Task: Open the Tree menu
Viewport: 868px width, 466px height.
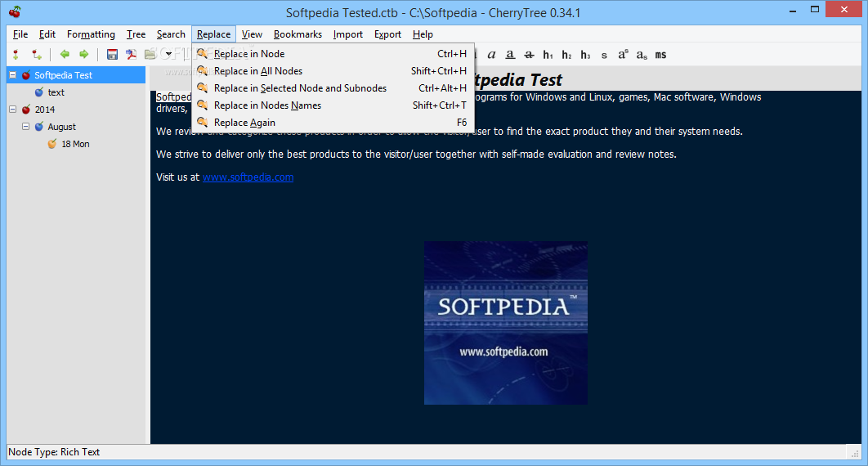Action: point(136,34)
